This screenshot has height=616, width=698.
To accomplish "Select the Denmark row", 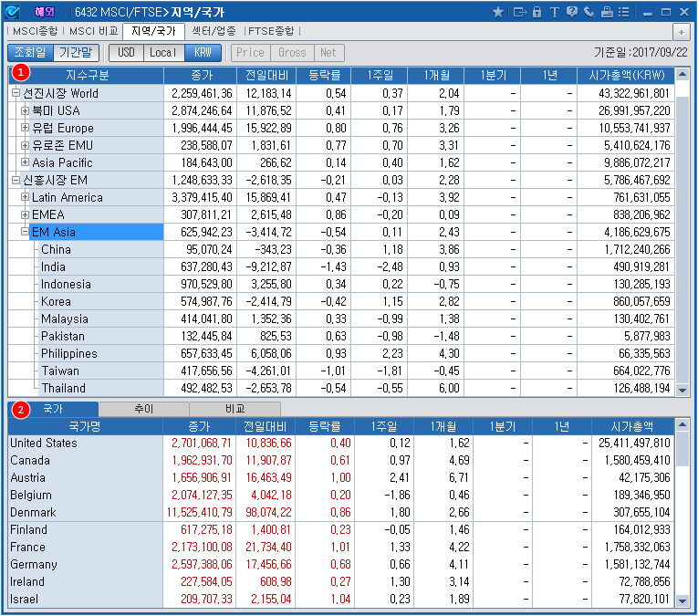I will (x=341, y=512).
